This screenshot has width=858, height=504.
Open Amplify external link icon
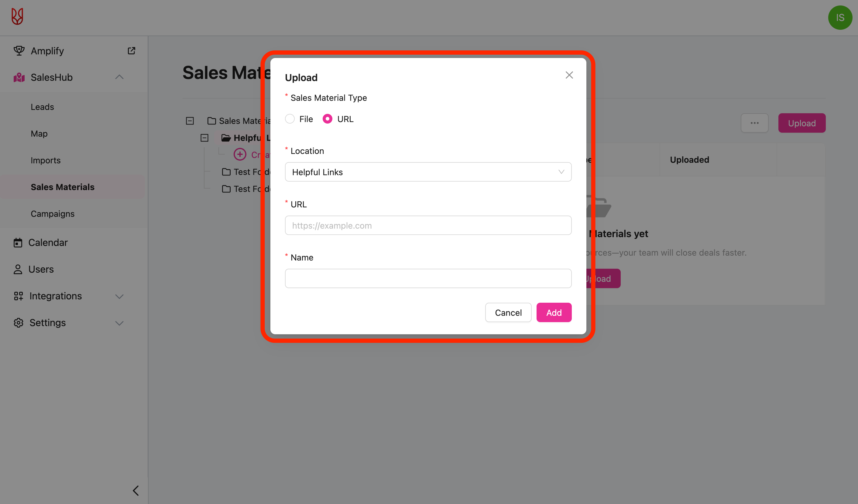click(132, 51)
